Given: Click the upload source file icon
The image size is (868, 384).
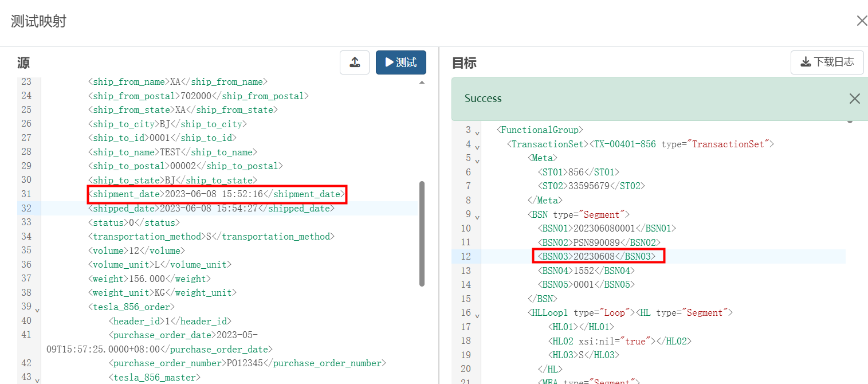Looking at the screenshot, I should pos(355,62).
